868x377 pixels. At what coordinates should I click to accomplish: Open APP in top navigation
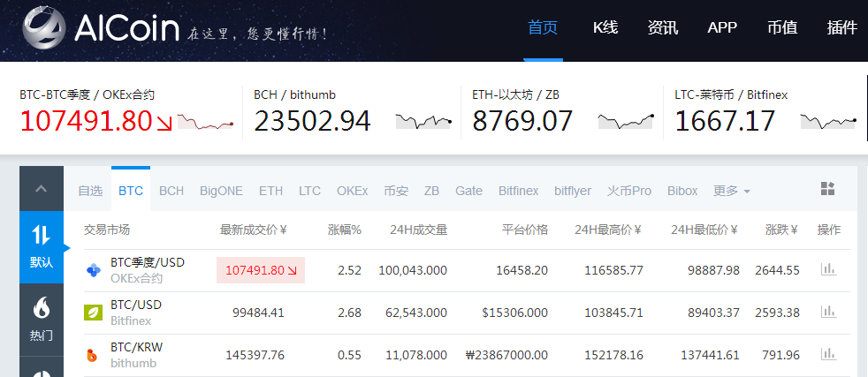click(x=722, y=27)
